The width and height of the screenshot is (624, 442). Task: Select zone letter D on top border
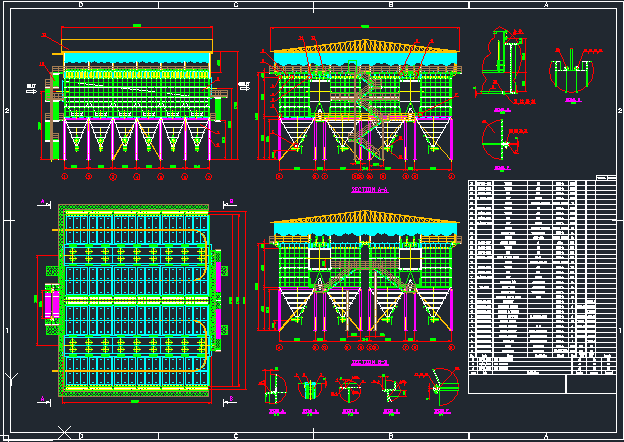[x=81, y=4]
